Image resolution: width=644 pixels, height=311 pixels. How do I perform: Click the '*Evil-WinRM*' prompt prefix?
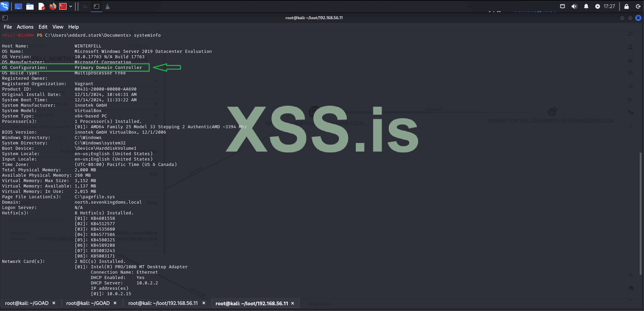point(18,35)
